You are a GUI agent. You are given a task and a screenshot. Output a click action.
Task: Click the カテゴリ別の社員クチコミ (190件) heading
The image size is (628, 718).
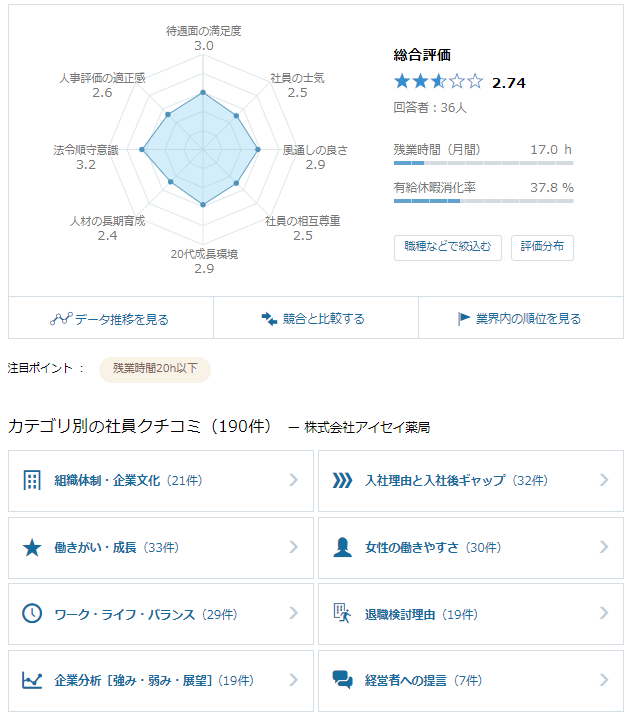[x=140, y=426]
